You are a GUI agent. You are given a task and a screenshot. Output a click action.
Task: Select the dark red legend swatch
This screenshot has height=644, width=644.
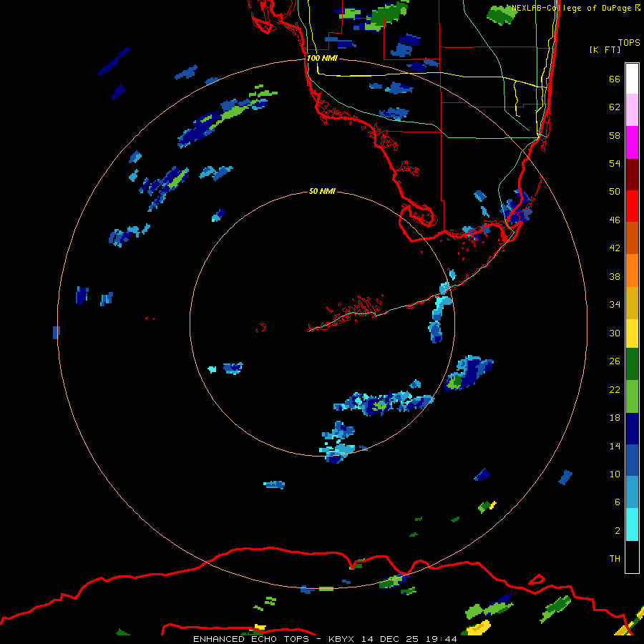pos(632,174)
